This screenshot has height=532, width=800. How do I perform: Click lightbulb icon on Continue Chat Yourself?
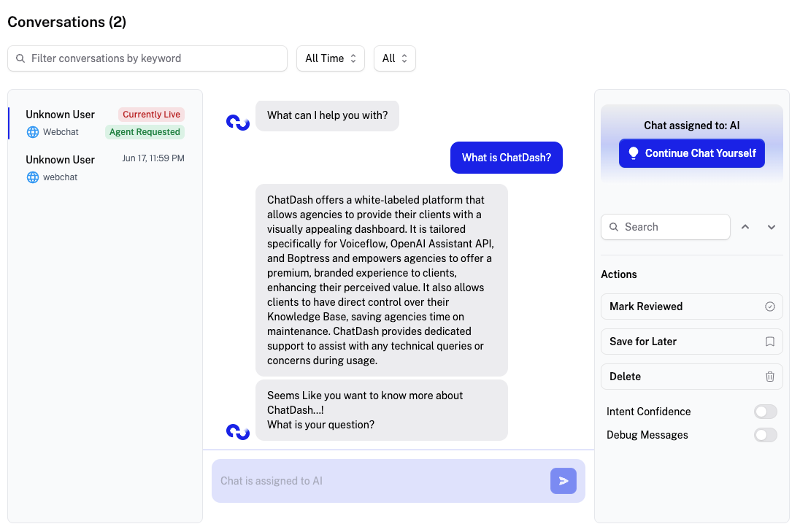(633, 153)
